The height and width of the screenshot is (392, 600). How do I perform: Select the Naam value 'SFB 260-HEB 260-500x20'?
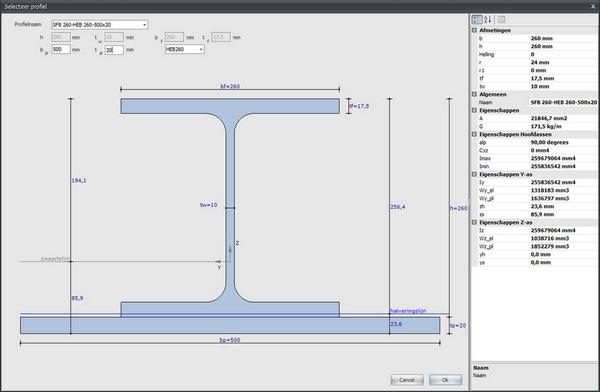pyautogui.click(x=564, y=103)
